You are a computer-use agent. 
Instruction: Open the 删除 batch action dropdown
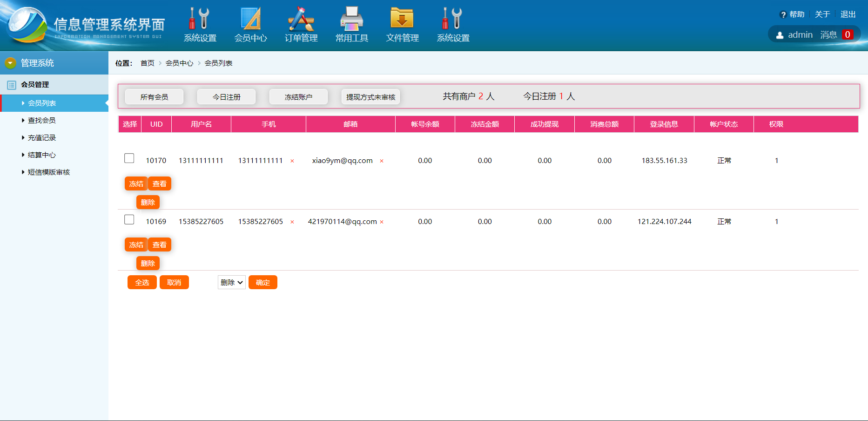(232, 282)
